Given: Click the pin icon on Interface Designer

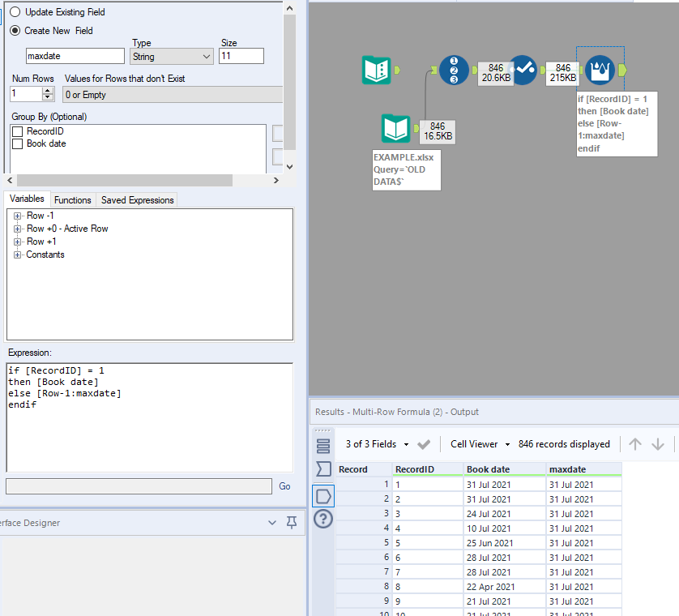Looking at the screenshot, I should pyautogui.click(x=291, y=524).
